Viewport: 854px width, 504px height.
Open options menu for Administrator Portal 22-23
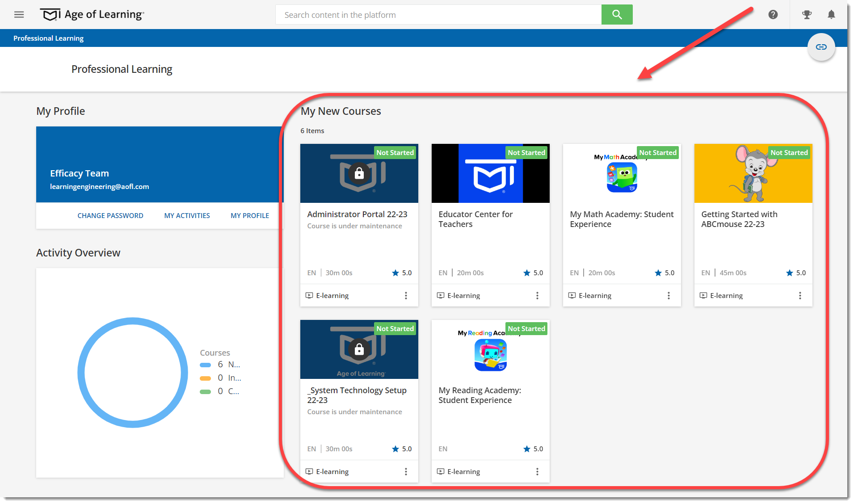(x=406, y=296)
